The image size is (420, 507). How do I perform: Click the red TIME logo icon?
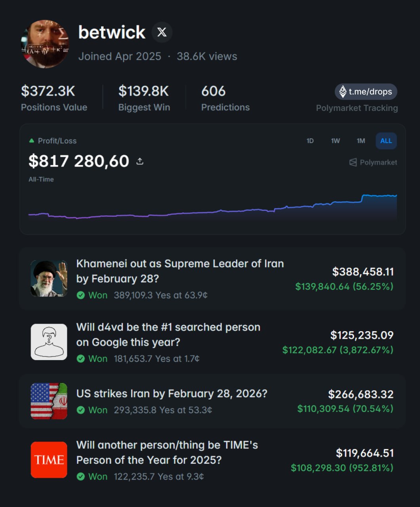[49, 460]
